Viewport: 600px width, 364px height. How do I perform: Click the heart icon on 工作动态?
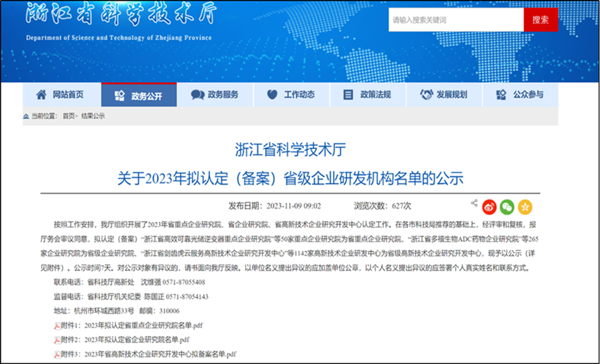tap(272, 95)
